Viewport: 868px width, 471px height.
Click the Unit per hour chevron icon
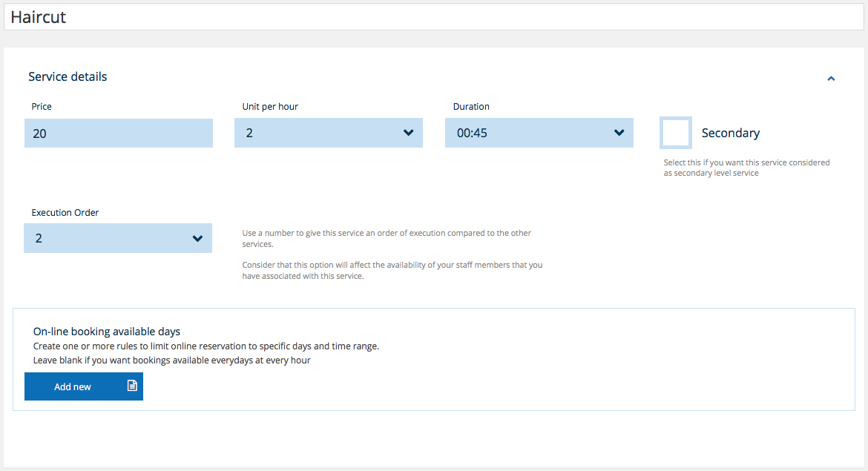(x=408, y=133)
